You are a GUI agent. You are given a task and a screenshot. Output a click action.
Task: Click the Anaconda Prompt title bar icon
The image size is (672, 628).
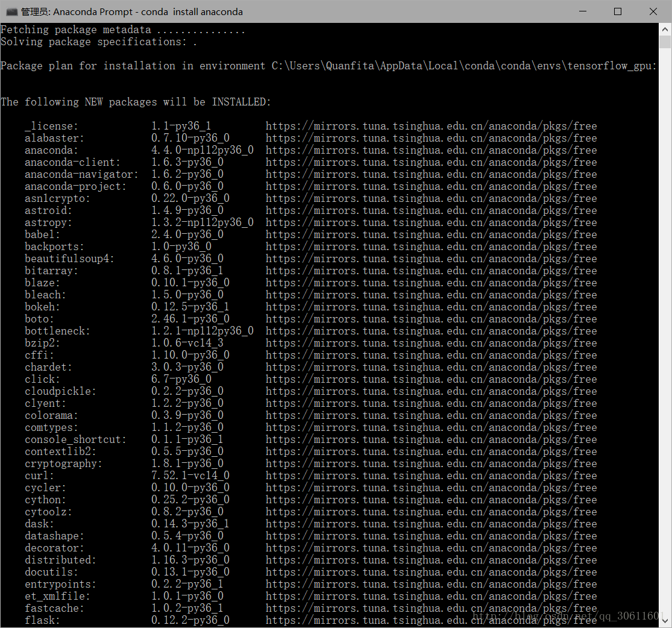pos(11,11)
